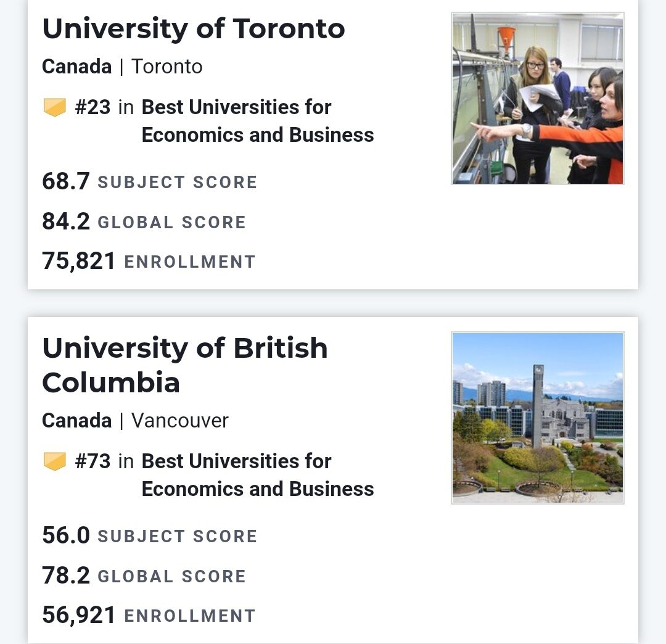Viewport: 666px width, 644px height.
Task: Click UBC's 56.0 subject score
Action: [66, 535]
